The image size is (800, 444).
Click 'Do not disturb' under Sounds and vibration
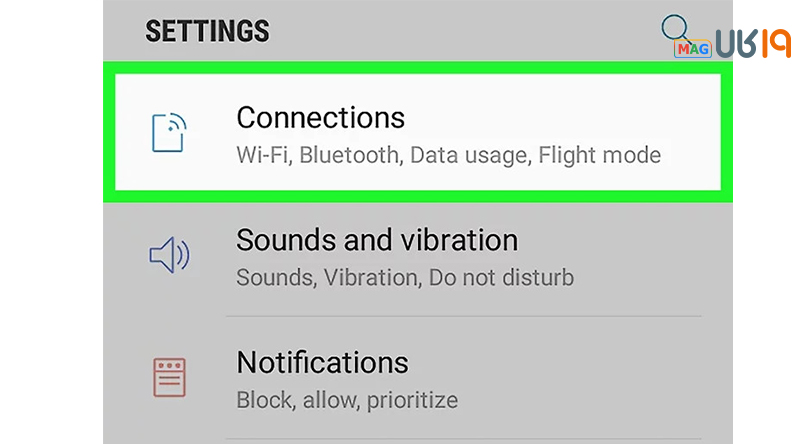501,278
